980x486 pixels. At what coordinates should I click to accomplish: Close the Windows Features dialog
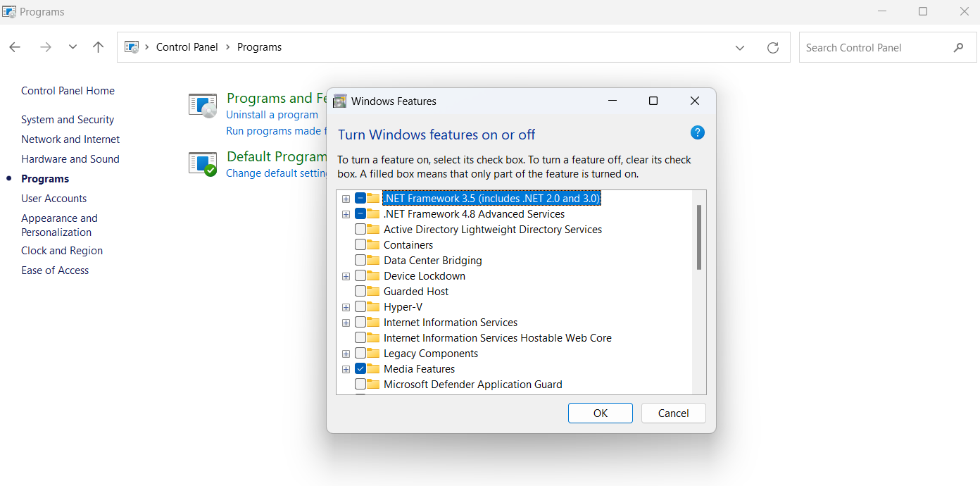pyautogui.click(x=695, y=101)
